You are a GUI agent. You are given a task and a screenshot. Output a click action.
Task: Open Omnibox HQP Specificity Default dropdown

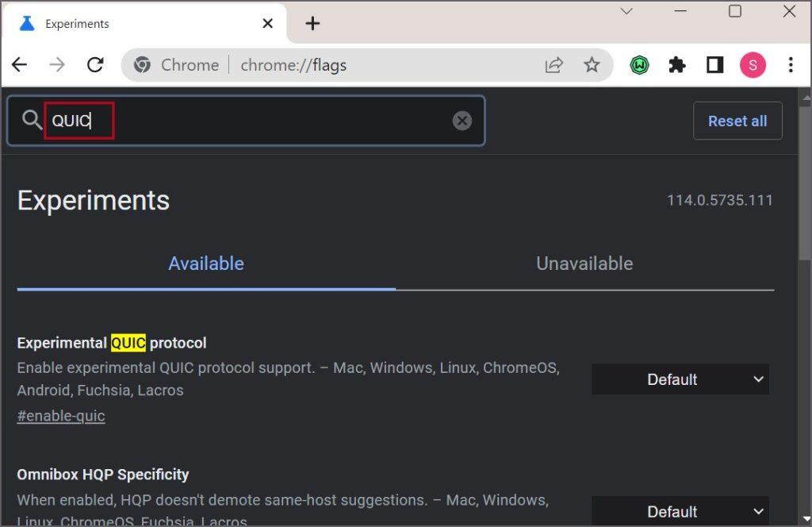680,511
